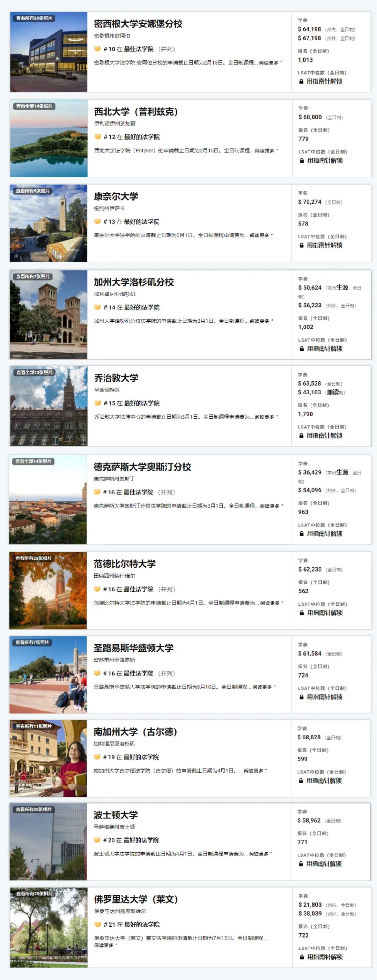Open 南加州大学 campus photo
Viewport: 377px width, 980px height.
48,758
